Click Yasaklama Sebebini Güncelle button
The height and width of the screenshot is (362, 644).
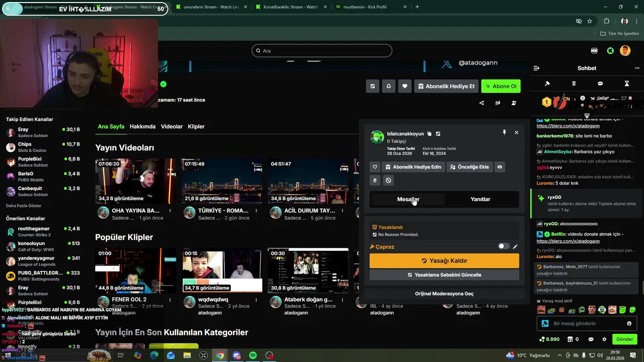(444, 275)
